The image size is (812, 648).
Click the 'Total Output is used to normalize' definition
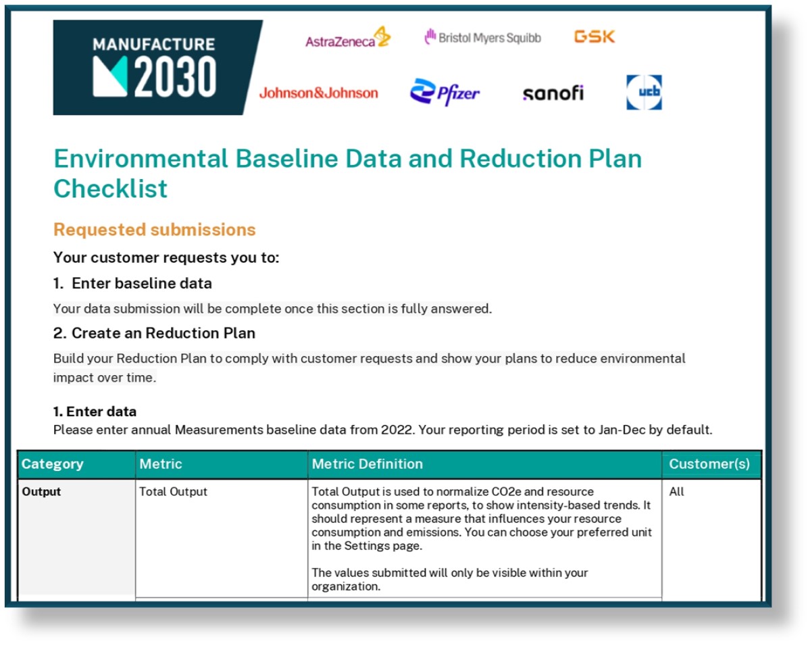tap(482, 518)
